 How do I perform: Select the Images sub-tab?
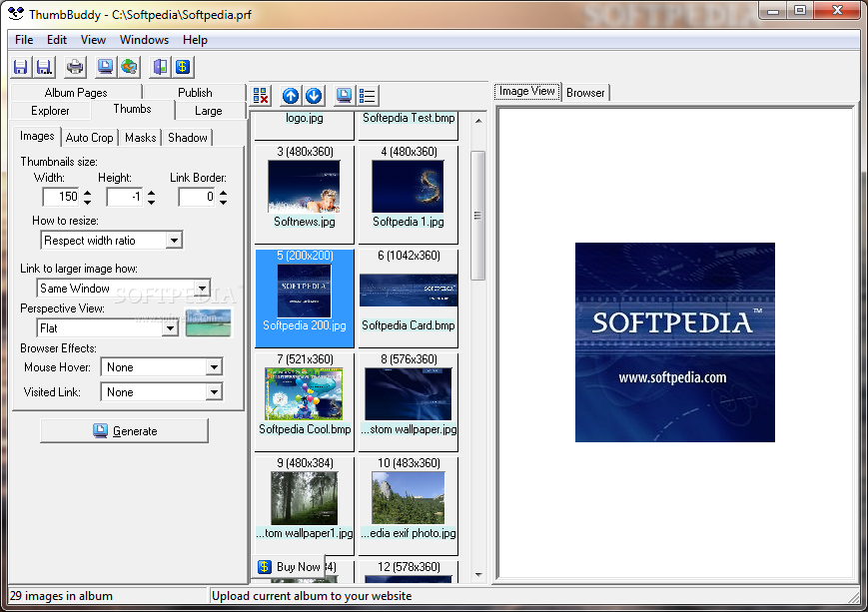coord(37,136)
